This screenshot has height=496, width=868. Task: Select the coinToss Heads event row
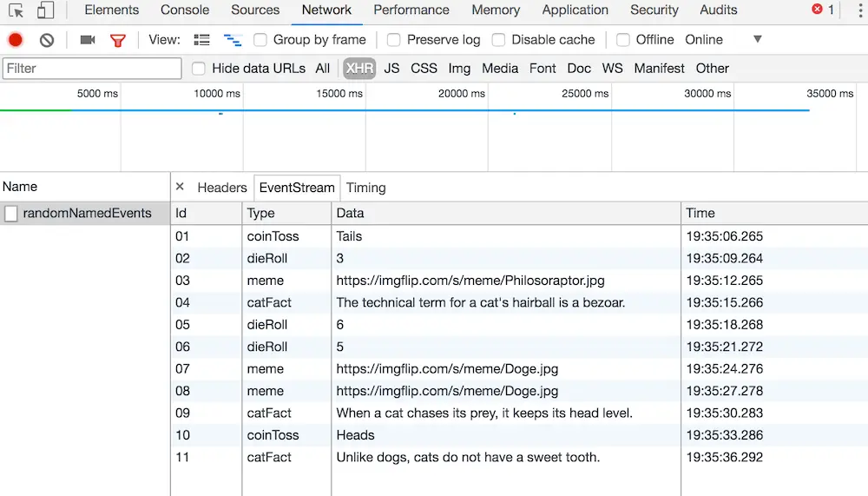point(519,435)
